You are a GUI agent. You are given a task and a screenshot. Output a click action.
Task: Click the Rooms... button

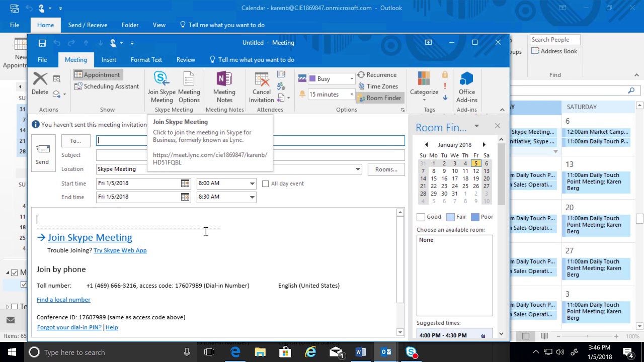[386, 169]
